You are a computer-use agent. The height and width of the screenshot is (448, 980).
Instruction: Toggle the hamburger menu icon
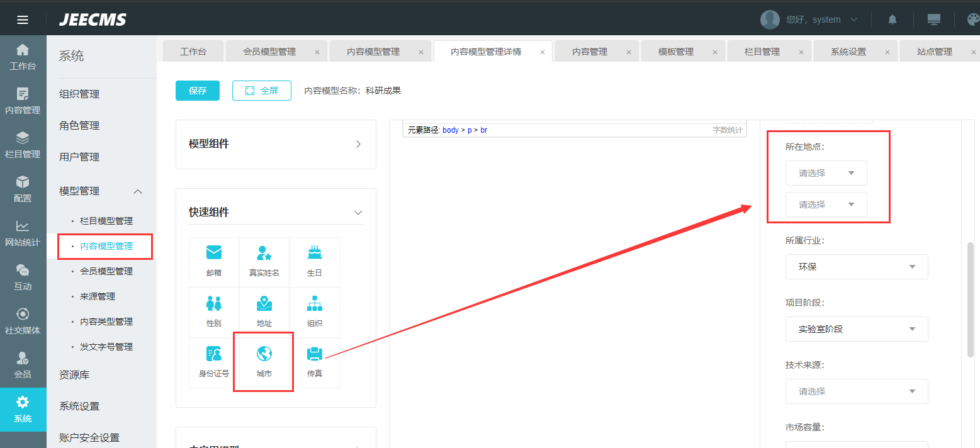click(x=23, y=20)
